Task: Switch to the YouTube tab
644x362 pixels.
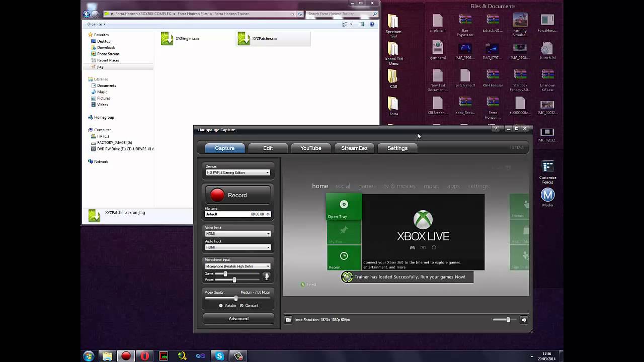Action: click(x=310, y=148)
